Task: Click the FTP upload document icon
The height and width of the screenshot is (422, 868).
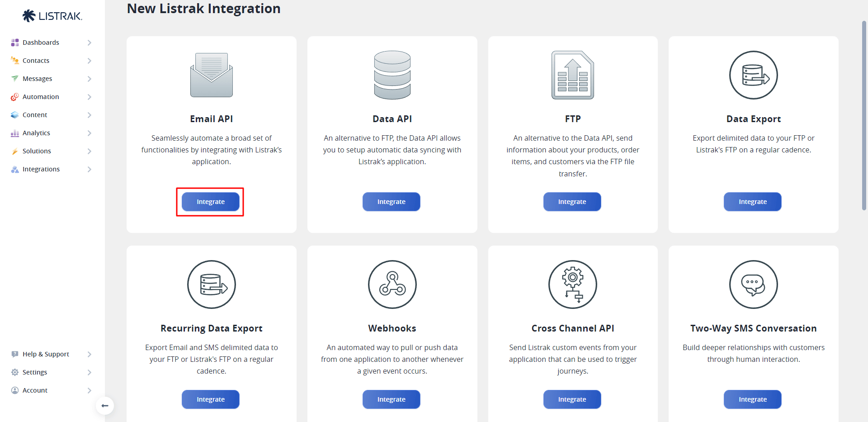Action: [572, 75]
